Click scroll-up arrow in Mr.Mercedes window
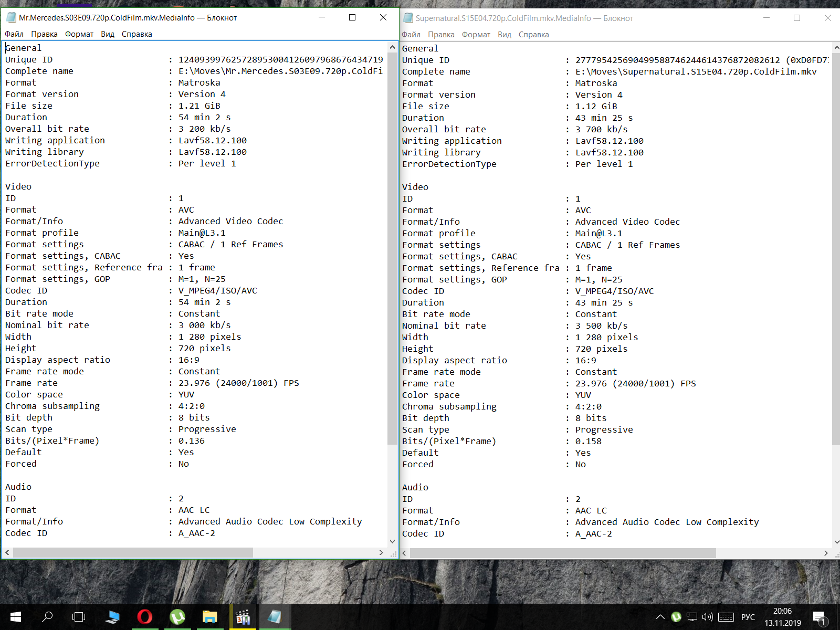 tap(392, 47)
